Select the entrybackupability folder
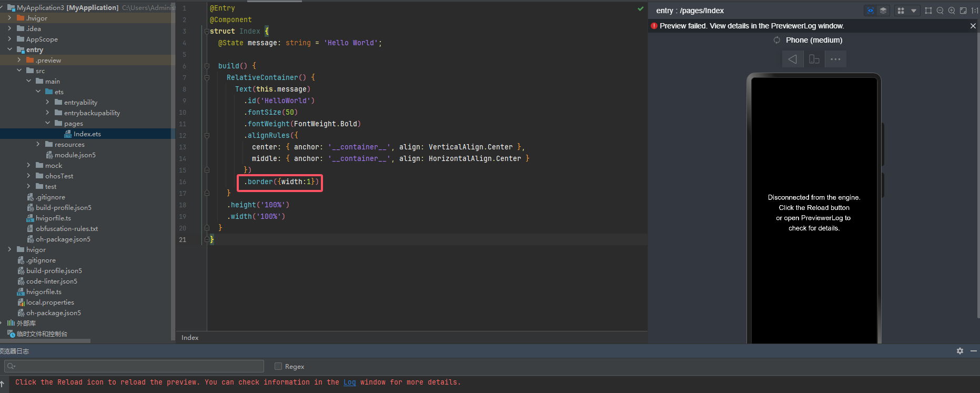Viewport: 980px width, 393px height. (92, 113)
